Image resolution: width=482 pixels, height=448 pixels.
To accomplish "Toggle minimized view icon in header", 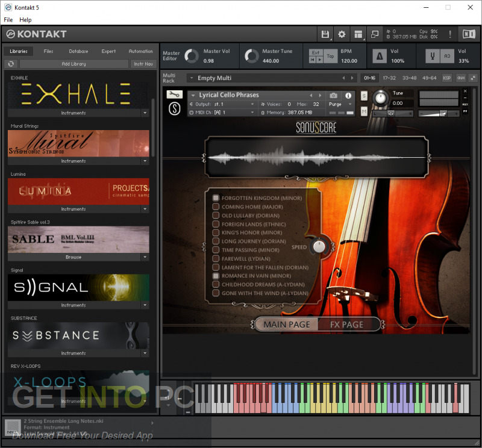I will point(375,34).
